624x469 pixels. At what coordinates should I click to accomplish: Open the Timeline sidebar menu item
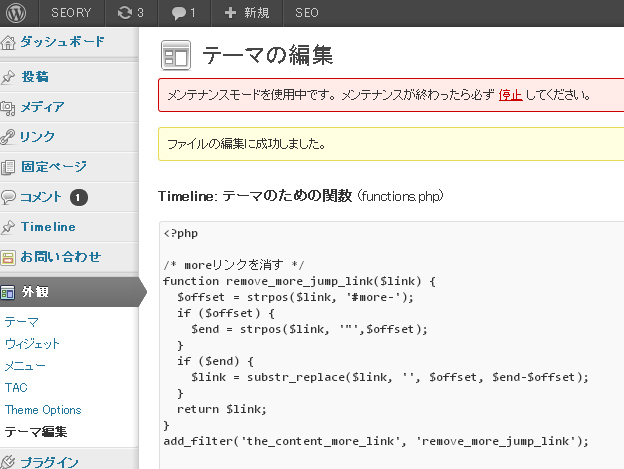click(48, 227)
